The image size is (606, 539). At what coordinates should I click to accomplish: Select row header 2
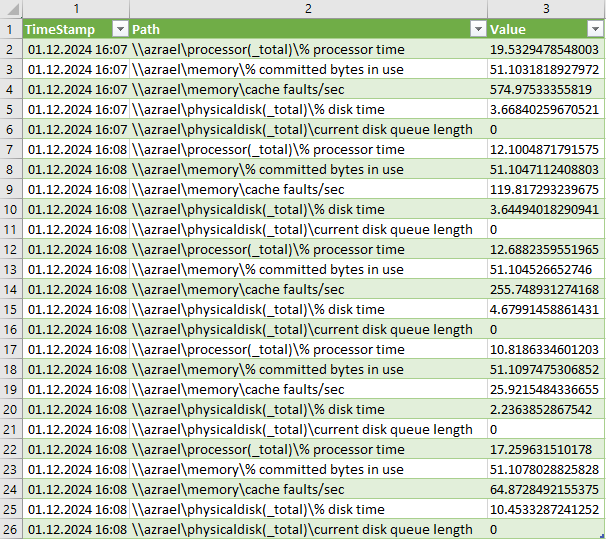(x=10, y=49)
